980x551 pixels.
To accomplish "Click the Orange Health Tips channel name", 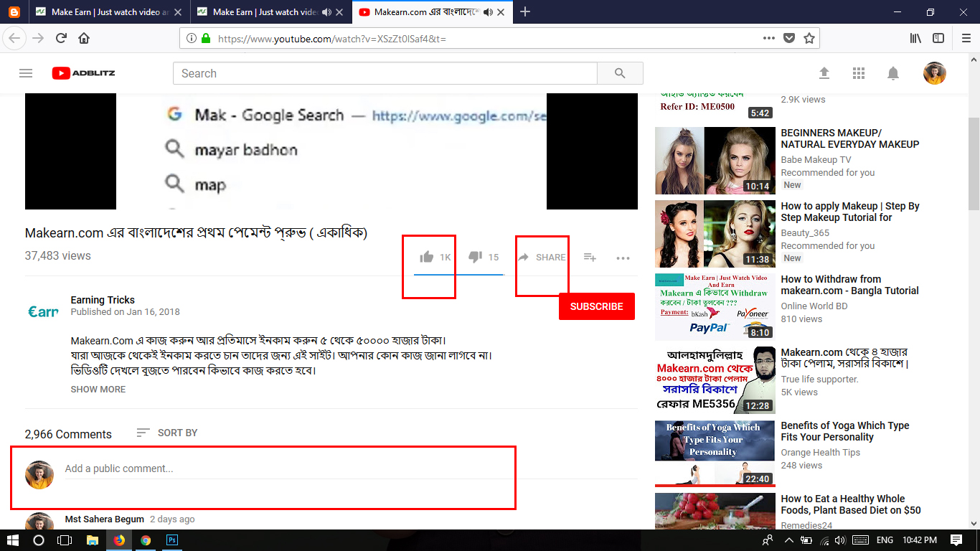I will pyautogui.click(x=821, y=453).
